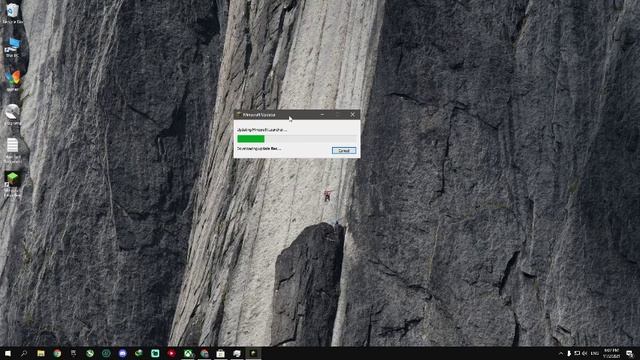Click the green update progress bar
This screenshot has width=640, height=360.
coord(297,139)
